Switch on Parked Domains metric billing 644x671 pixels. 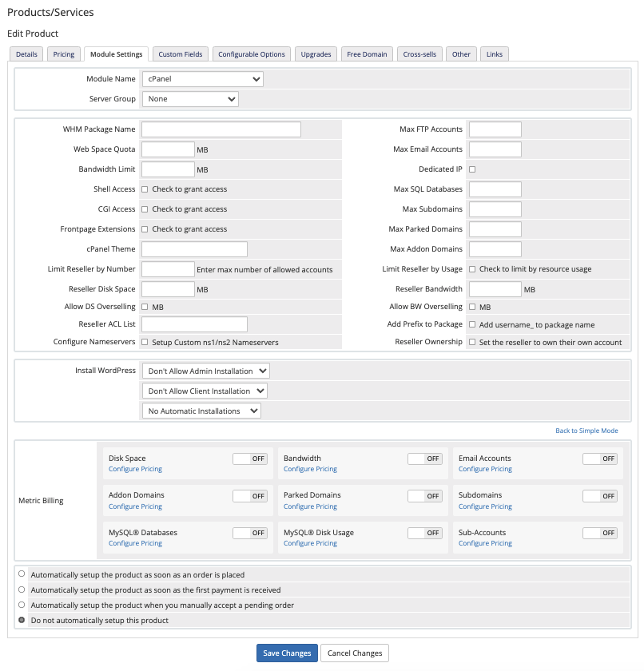click(x=425, y=496)
